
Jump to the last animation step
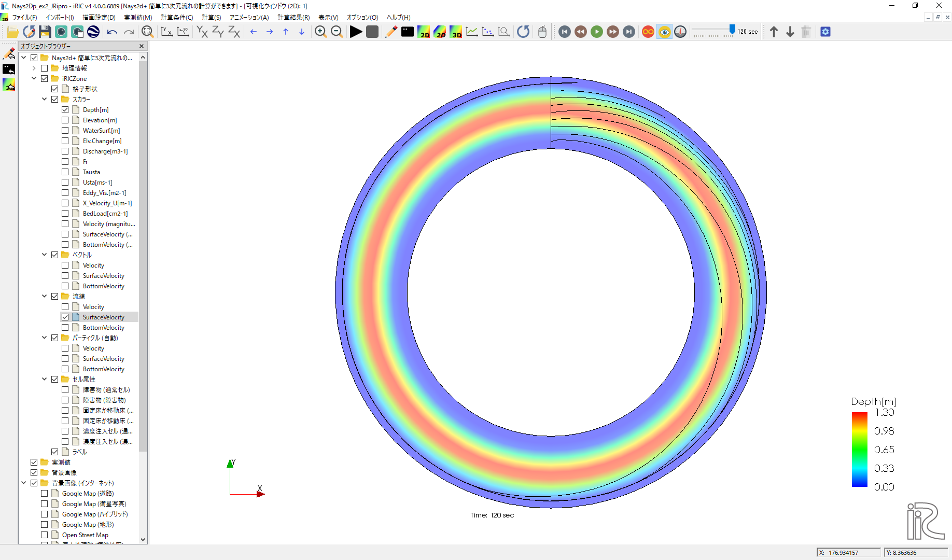point(629,32)
